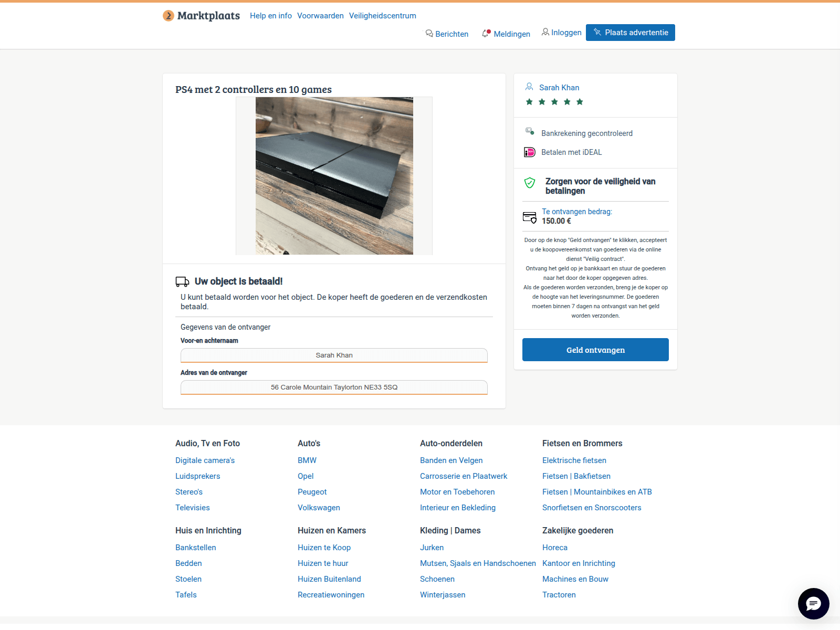Open the BMW category link
This screenshot has width=840, height=630.
click(x=307, y=460)
